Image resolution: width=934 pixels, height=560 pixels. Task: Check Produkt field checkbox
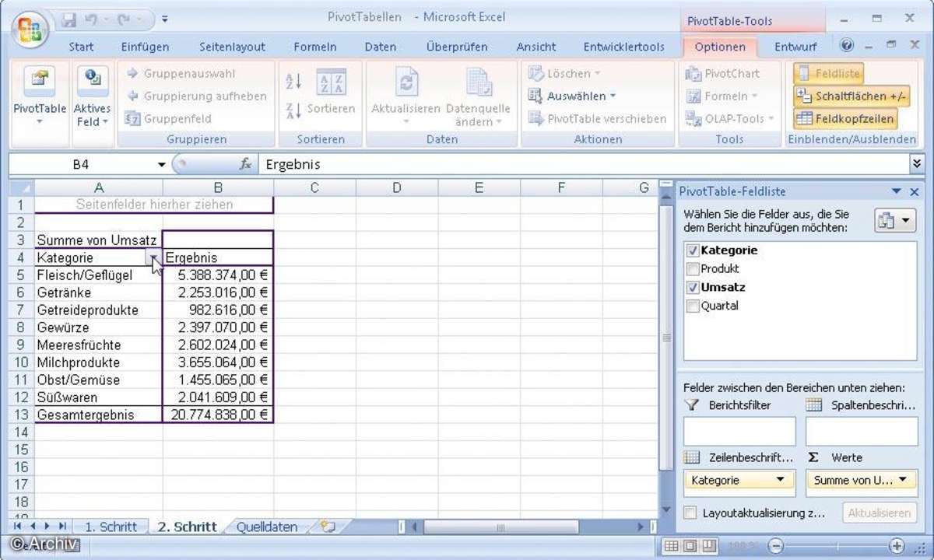pos(693,268)
